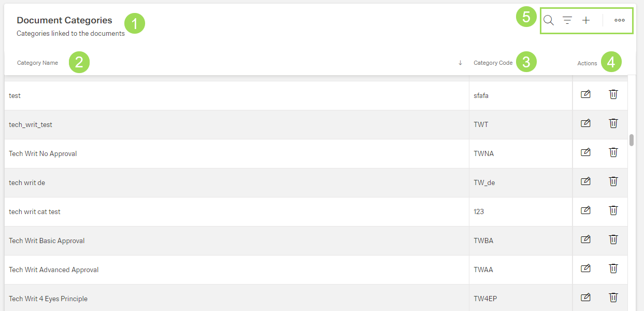
Task: Open the three-dot more options menu
Action: pos(620,20)
